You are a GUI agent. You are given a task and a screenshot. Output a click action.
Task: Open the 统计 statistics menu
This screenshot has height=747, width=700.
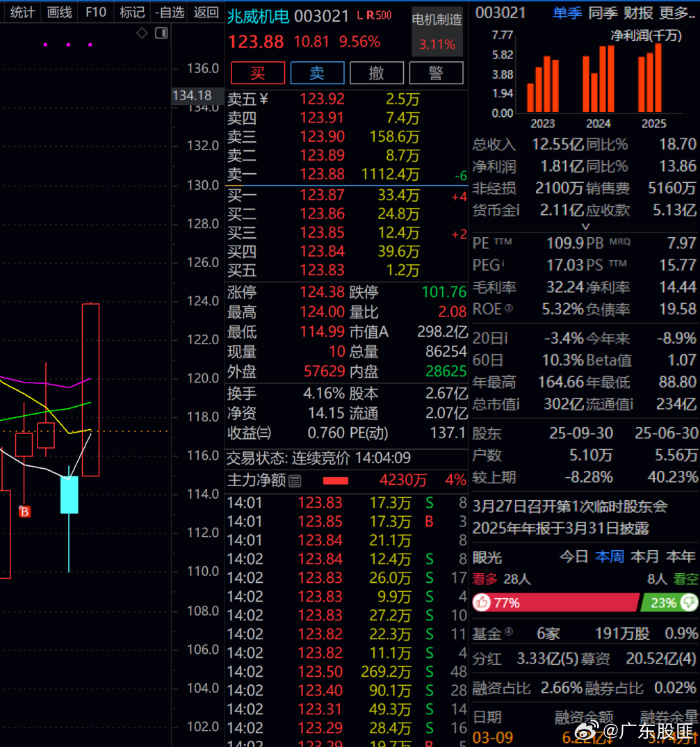(x=22, y=12)
